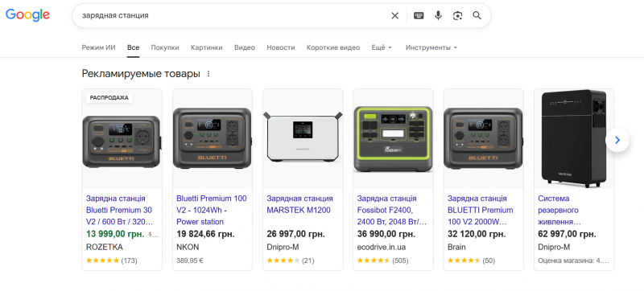Viewport: 644px width, 291px height.
Task: Click price 32 120,00 грн.
Action: tap(477, 234)
